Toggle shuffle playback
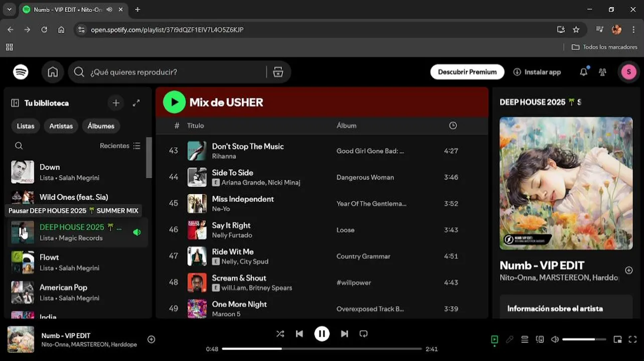The width and height of the screenshot is (644, 361). click(x=280, y=334)
